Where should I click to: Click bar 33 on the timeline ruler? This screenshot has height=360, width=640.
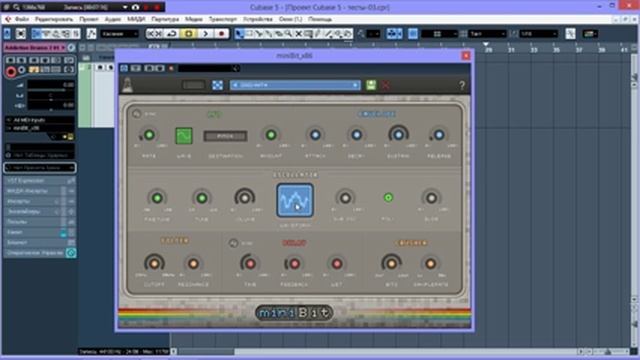tap(534, 50)
